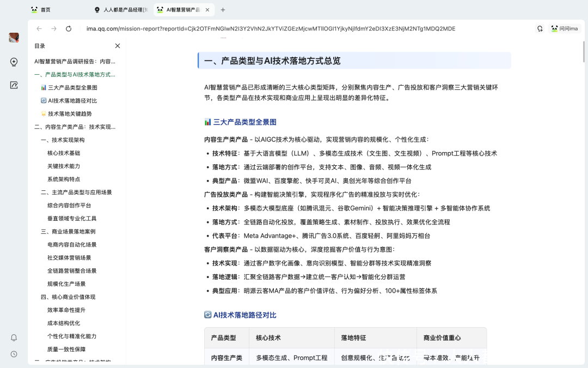
Task: Click the 问问ima button
Action: [564, 29]
